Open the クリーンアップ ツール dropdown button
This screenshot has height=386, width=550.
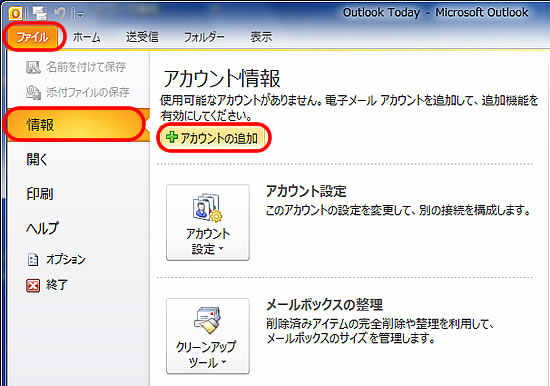(208, 336)
